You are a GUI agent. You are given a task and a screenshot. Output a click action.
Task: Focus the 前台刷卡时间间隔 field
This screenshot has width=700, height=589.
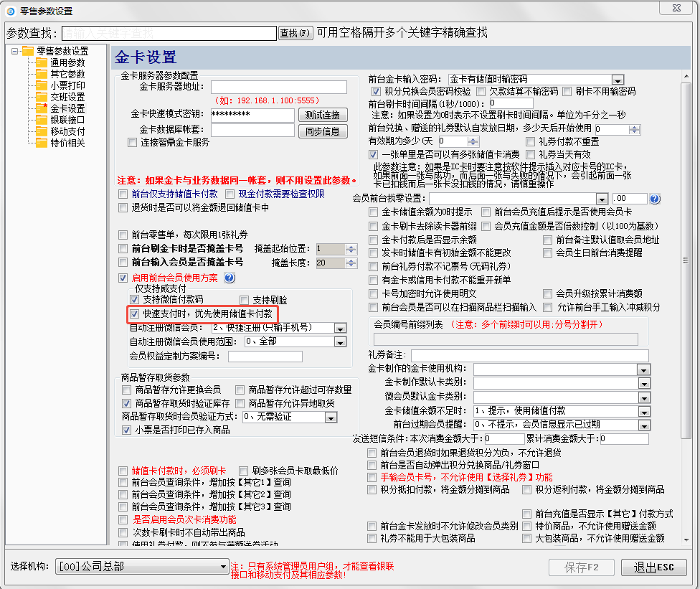pyautogui.click(x=511, y=103)
